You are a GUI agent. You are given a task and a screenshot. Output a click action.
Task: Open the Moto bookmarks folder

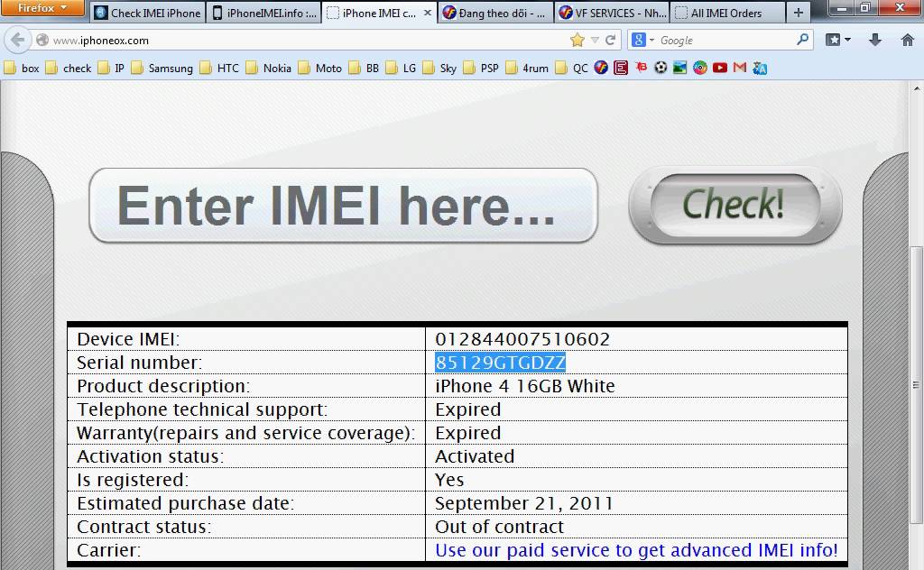coord(320,69)
